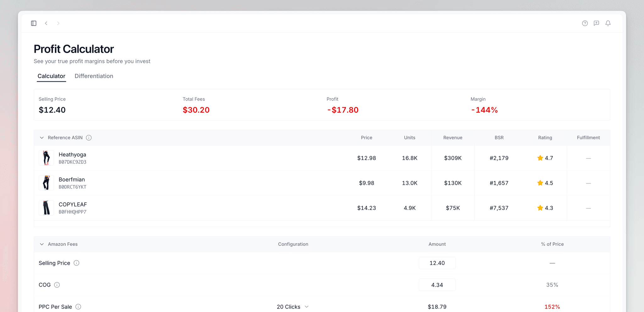This screenshot has width=644, height=312.
Task: Click the Profit -$17.80 value
Action: [343, 110]
